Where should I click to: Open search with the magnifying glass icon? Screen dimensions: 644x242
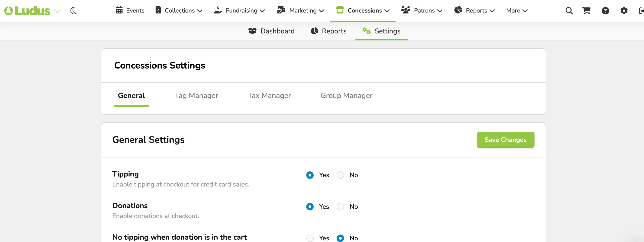click(x=569, y=10)
